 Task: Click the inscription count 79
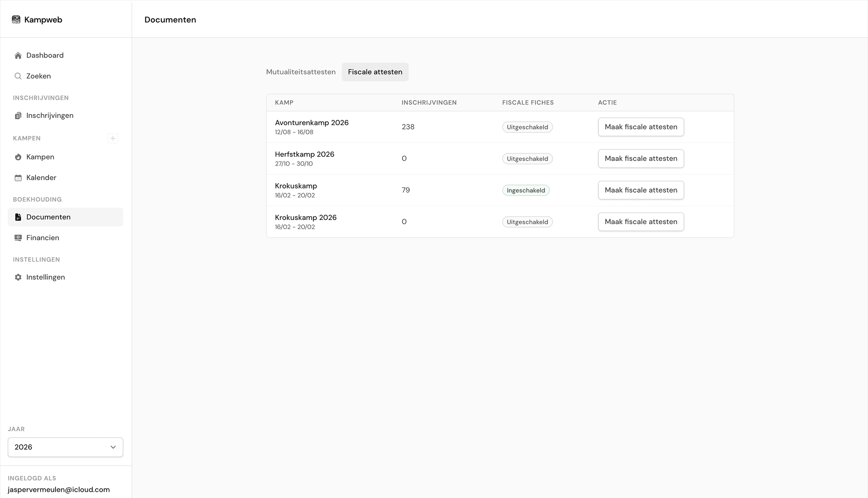pos(406,190)
